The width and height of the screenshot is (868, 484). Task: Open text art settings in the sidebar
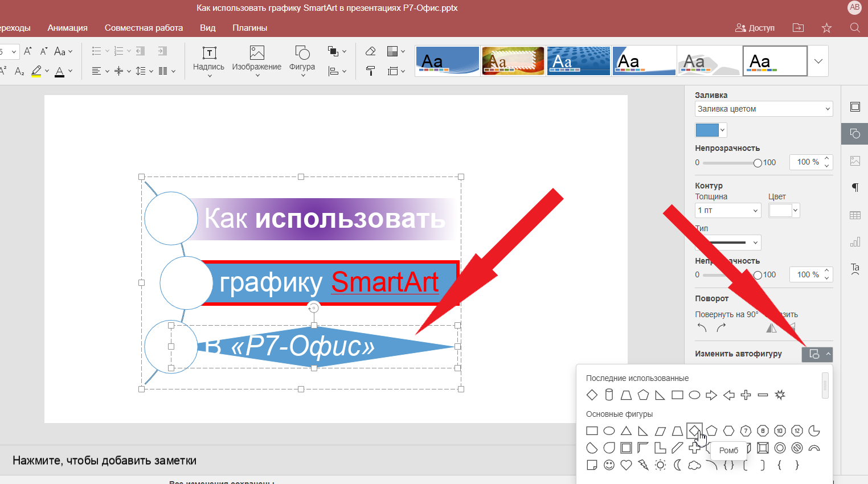(855, 269)
